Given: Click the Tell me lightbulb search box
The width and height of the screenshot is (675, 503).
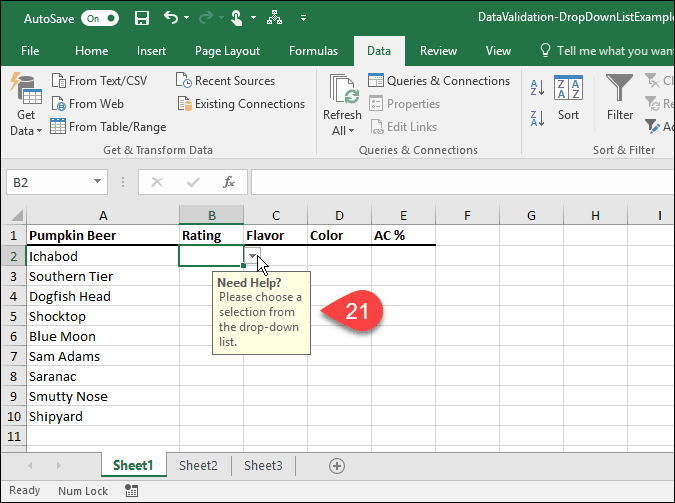Looking at the screenshot, I should pyautogui.click(x=607, y=51).
